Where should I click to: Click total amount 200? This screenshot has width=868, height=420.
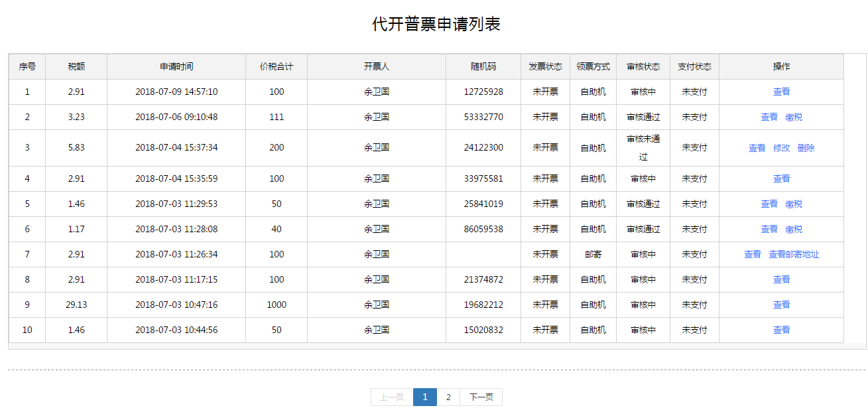(277, 148)
